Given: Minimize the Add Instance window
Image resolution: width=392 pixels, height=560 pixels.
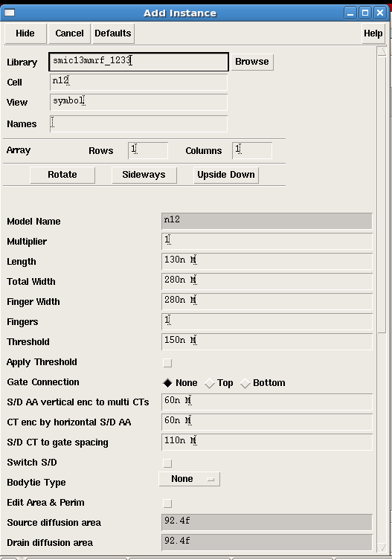Looking at the screenshot, I should point(350,13).
